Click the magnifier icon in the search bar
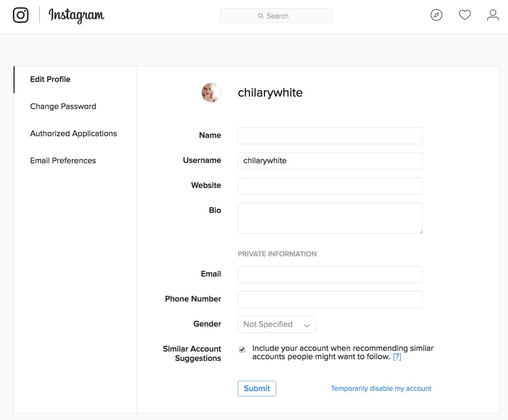The height and width of the screenshot is (420, 508). point(261,16)
